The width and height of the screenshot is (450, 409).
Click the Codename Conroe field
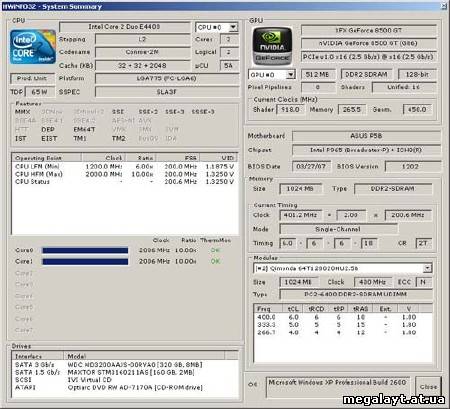142,52
